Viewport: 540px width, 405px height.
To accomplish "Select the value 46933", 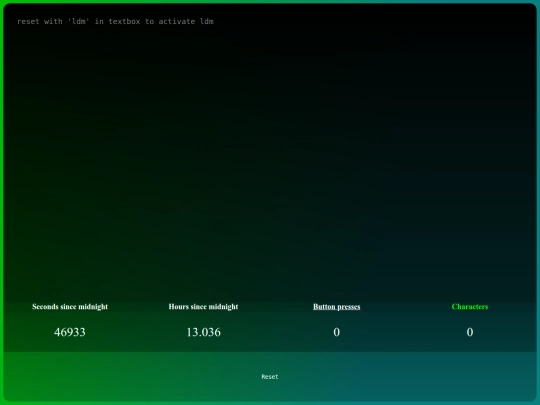I will [x=70, y=332].
